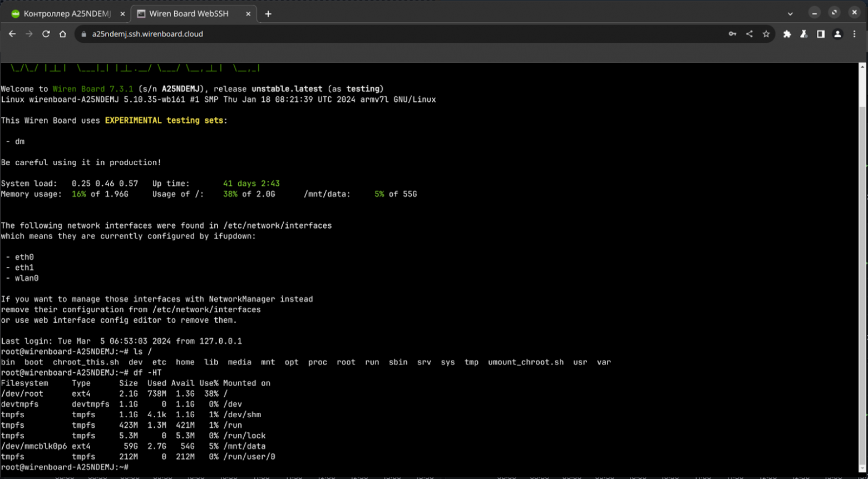Click the 'eth1' interface entry

click(24, 268)
